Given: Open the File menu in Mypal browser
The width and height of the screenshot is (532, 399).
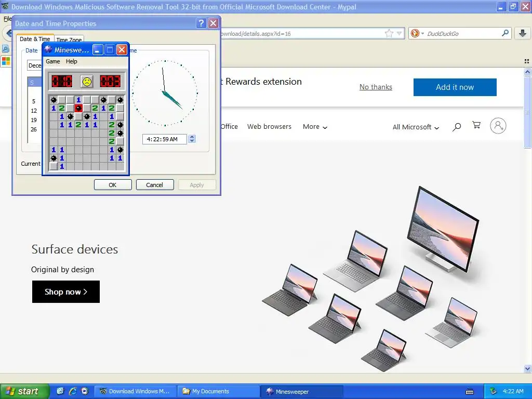Looking at the screenshot, I should (x=7, y=19).
